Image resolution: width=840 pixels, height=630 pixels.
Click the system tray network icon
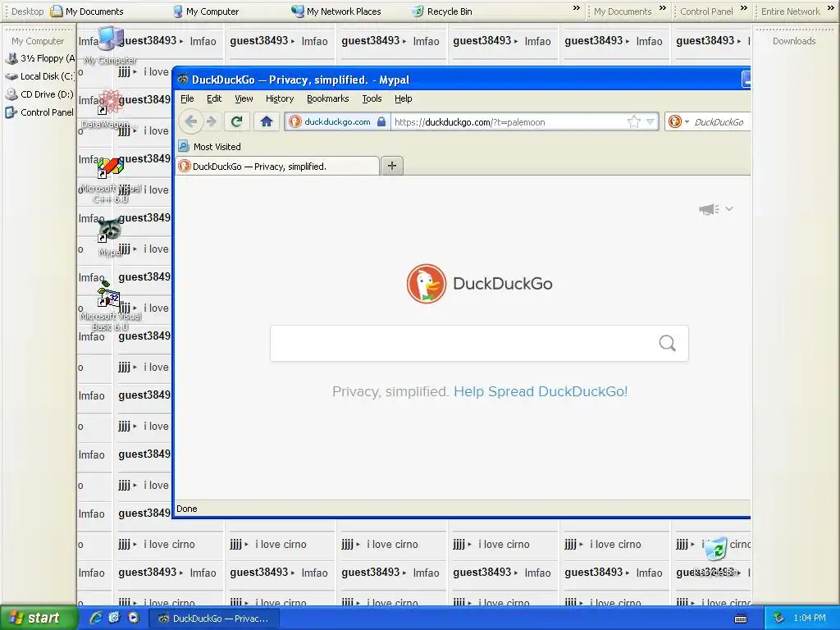[779, 619]
